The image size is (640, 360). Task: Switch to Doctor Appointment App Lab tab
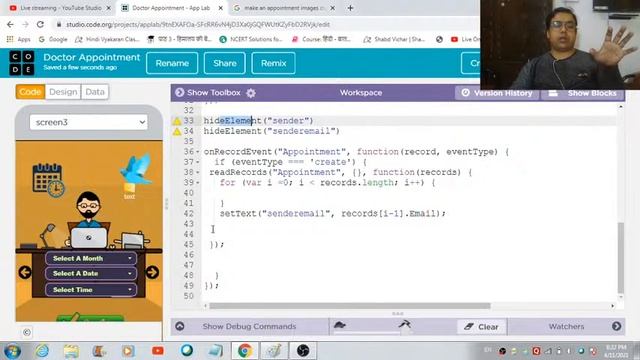pyautogui.click(x=171, y=8)
